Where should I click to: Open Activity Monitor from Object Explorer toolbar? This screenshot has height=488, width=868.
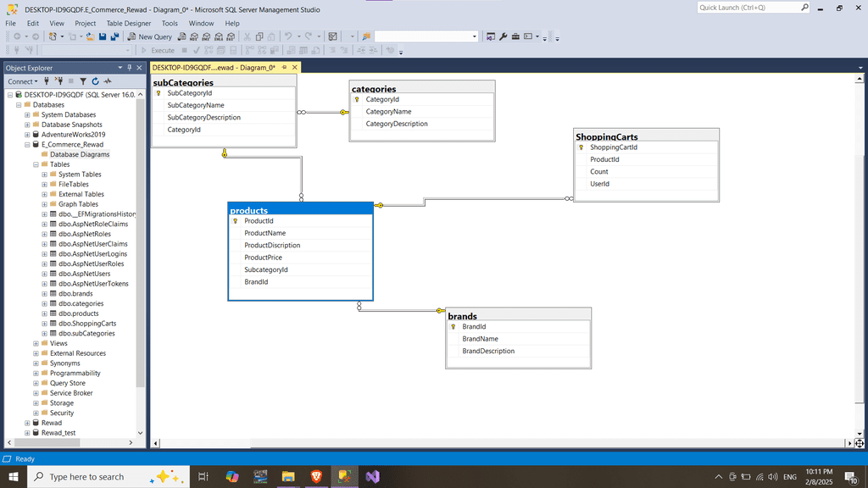point(108,81)
